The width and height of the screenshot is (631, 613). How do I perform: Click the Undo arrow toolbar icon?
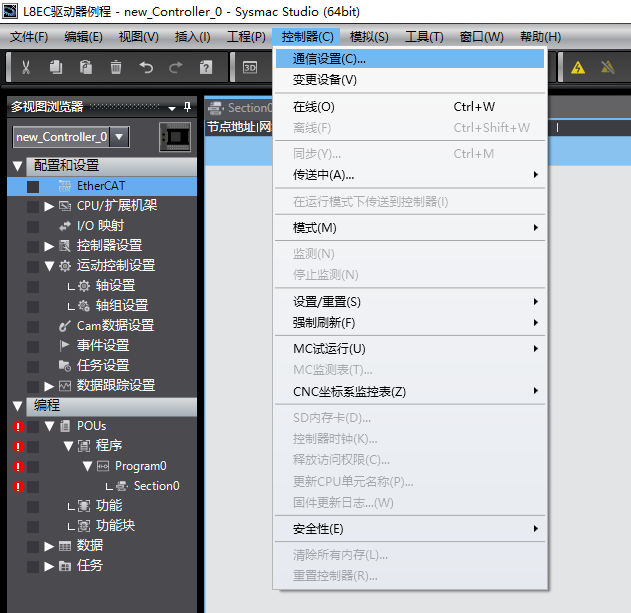click(x=146, y=67)
